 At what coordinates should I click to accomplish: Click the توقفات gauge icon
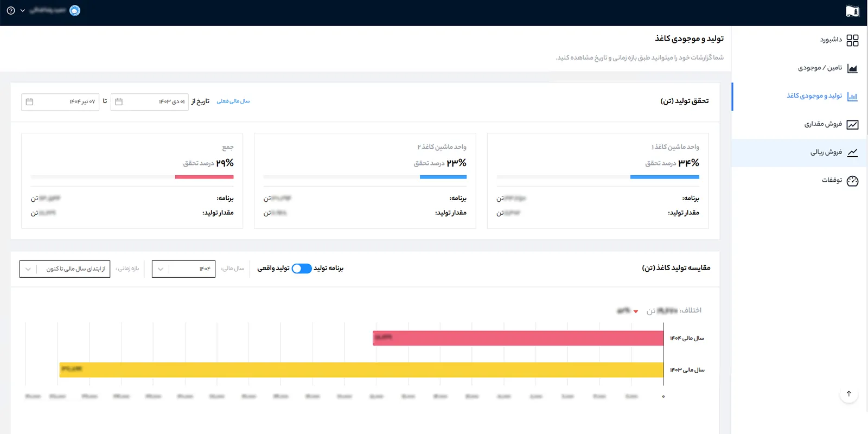point(852,181)
